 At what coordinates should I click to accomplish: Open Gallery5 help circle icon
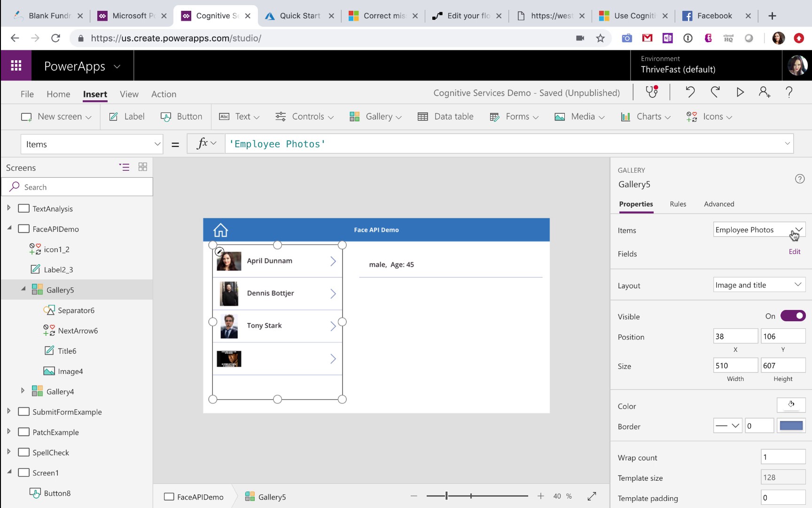coord(799,179)
